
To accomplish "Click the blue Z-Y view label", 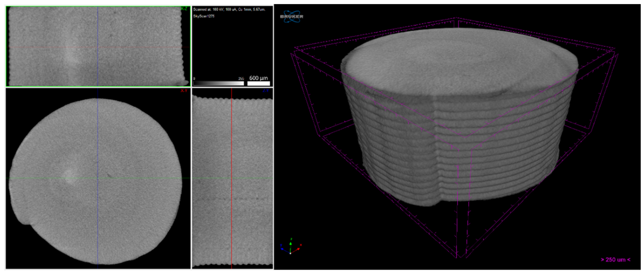I will pyautogui.click(x=265, y=91).
